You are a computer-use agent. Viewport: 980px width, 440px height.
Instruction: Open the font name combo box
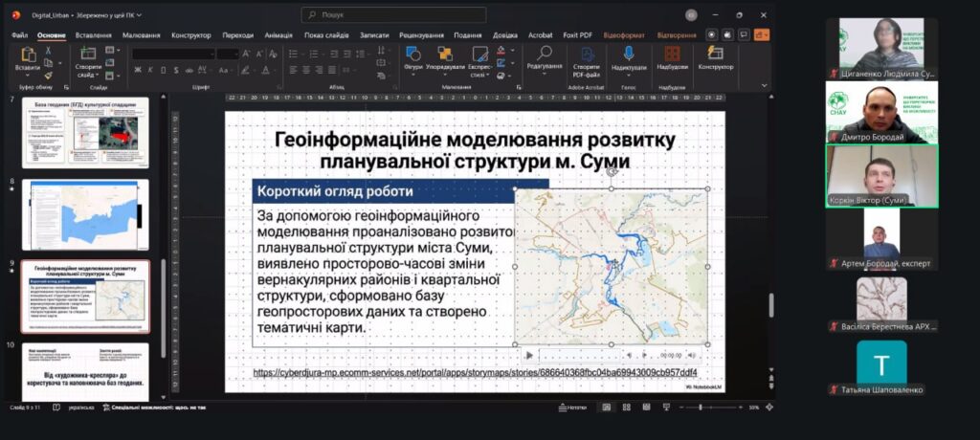coord(171,54)
